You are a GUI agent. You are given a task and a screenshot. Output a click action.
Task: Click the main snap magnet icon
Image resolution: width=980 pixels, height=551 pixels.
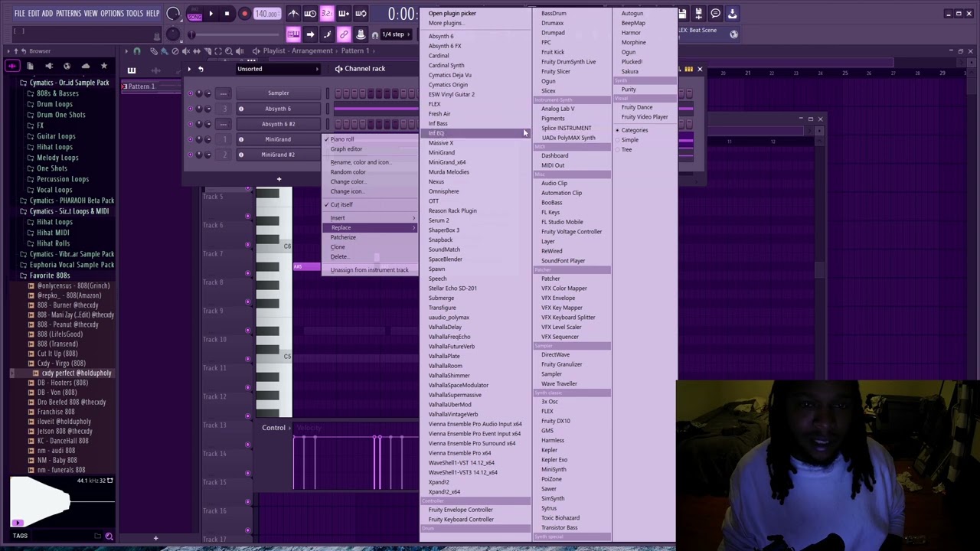point(374,35)
